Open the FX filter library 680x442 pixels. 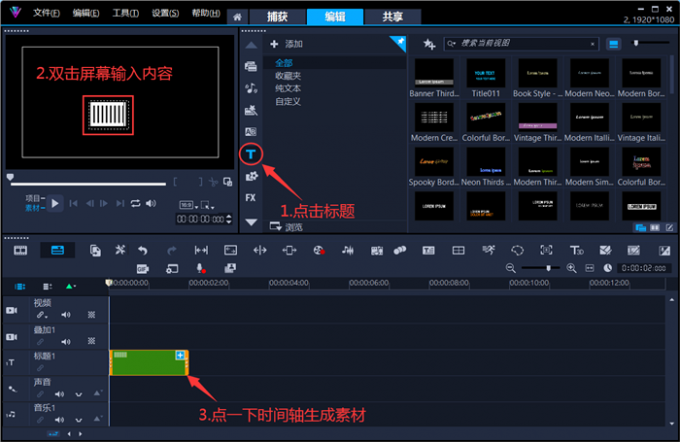(251, 198)
